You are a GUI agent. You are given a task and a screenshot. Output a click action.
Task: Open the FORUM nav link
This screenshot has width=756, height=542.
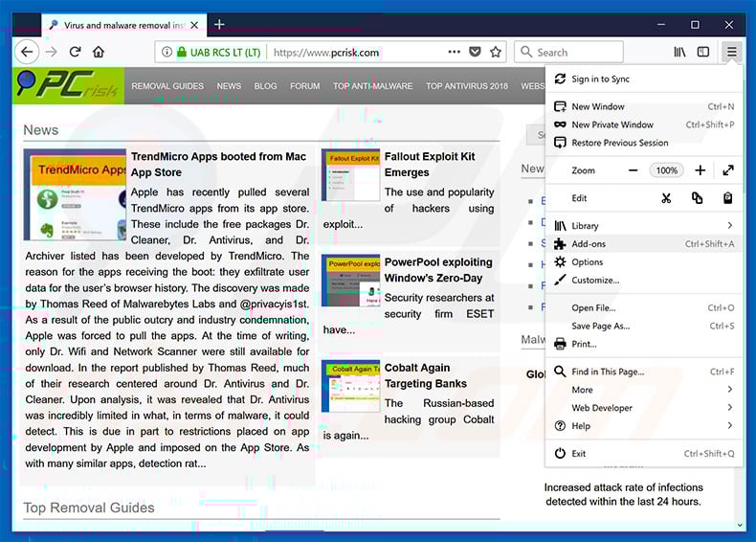tap(304, 86)
